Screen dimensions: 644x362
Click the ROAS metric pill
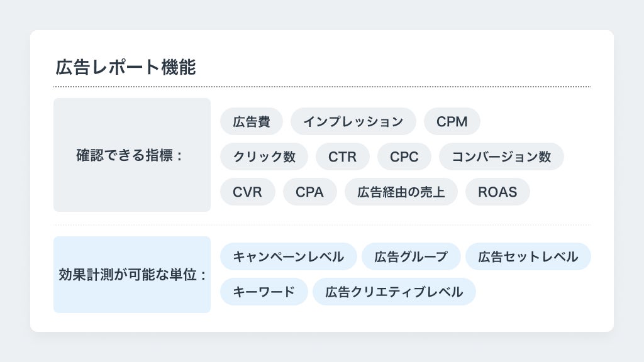coord(497,192)
